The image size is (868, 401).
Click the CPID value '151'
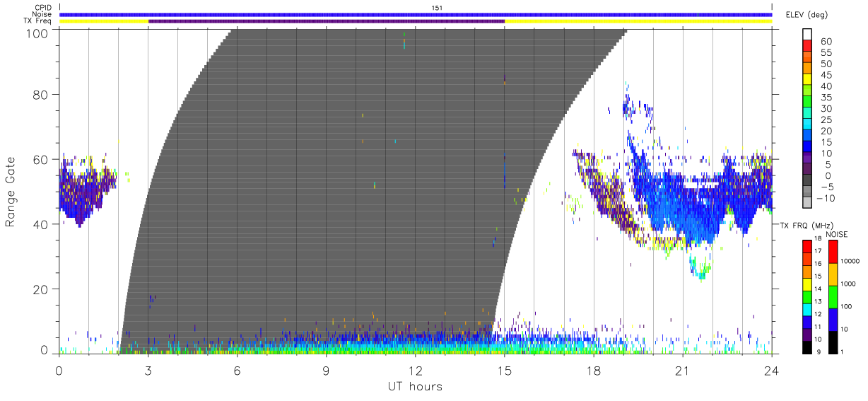click(x=438, y=8)
